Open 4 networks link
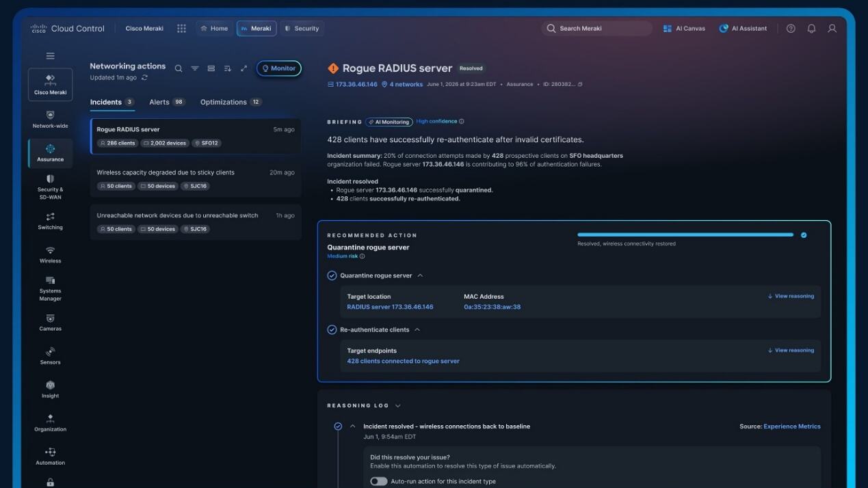Viewport: 868px width, 488px height. click(402, 85)
